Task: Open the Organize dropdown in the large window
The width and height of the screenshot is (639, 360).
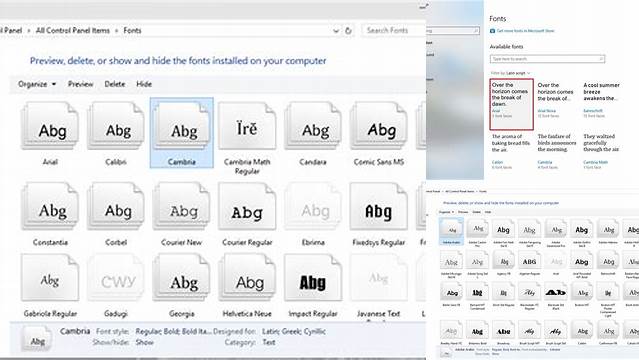Action: click(x=37, y=84)
